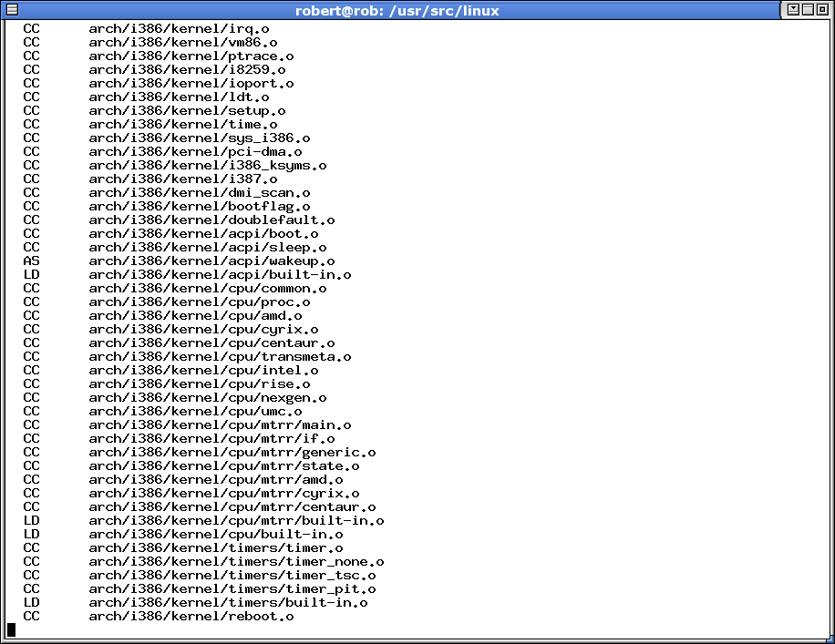Click the line 'arch/i386/kernel/cpu/amd.o'

pos(195,315)
